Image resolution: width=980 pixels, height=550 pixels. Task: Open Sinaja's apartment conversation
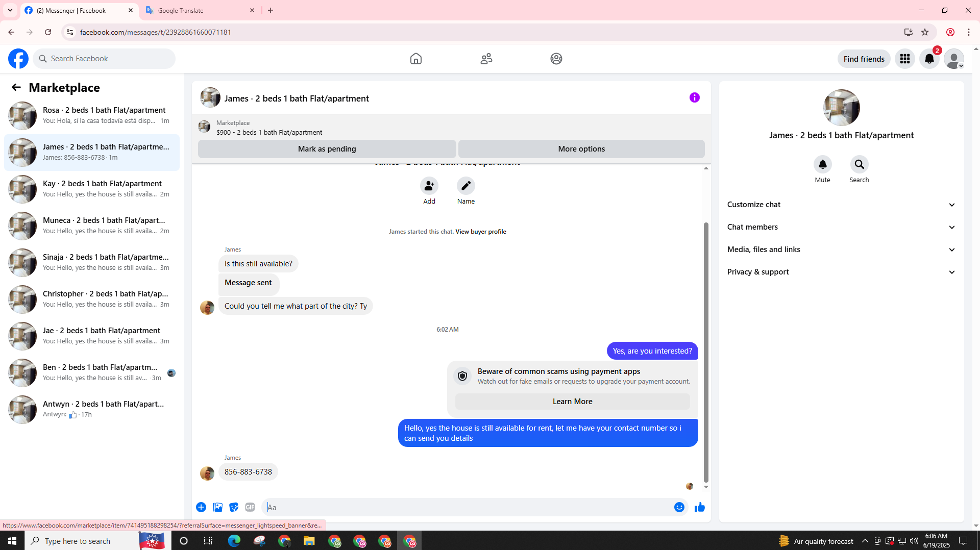[x=92, y=262]
